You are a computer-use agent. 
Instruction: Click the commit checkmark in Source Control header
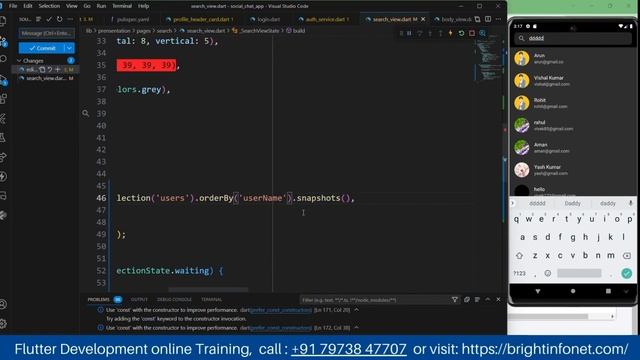(49, 19)
